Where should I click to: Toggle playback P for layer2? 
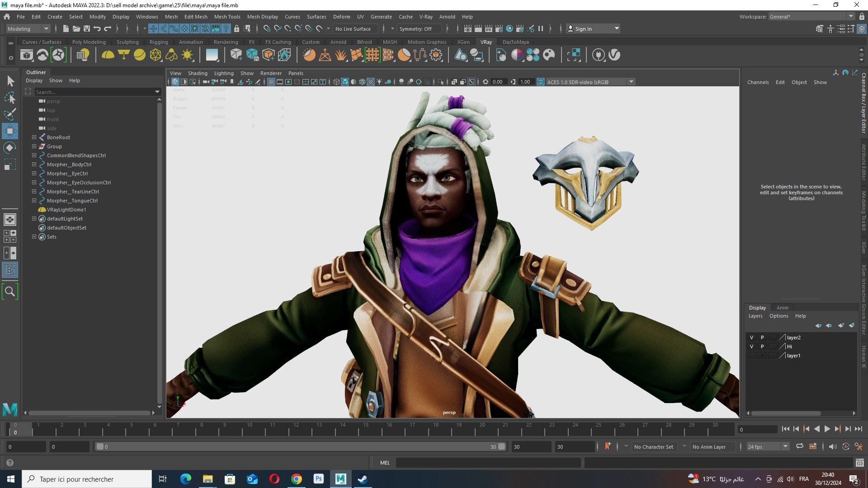coord(762,338)
